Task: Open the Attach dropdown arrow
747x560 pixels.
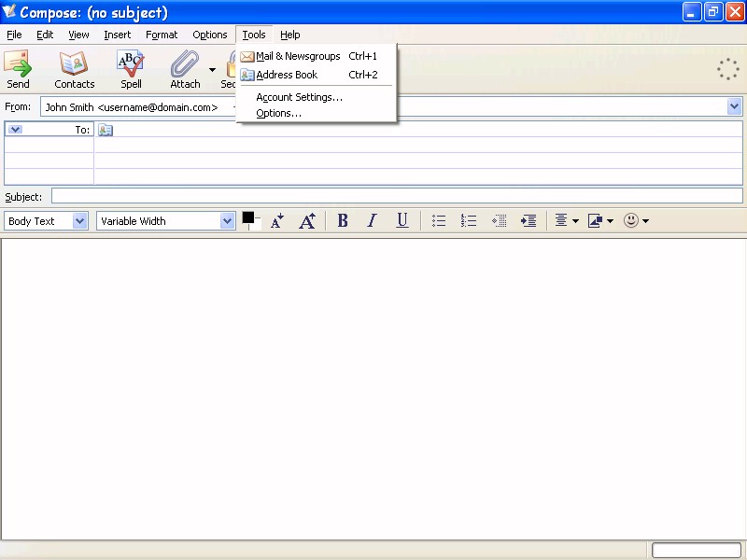Action: point(212,69)
